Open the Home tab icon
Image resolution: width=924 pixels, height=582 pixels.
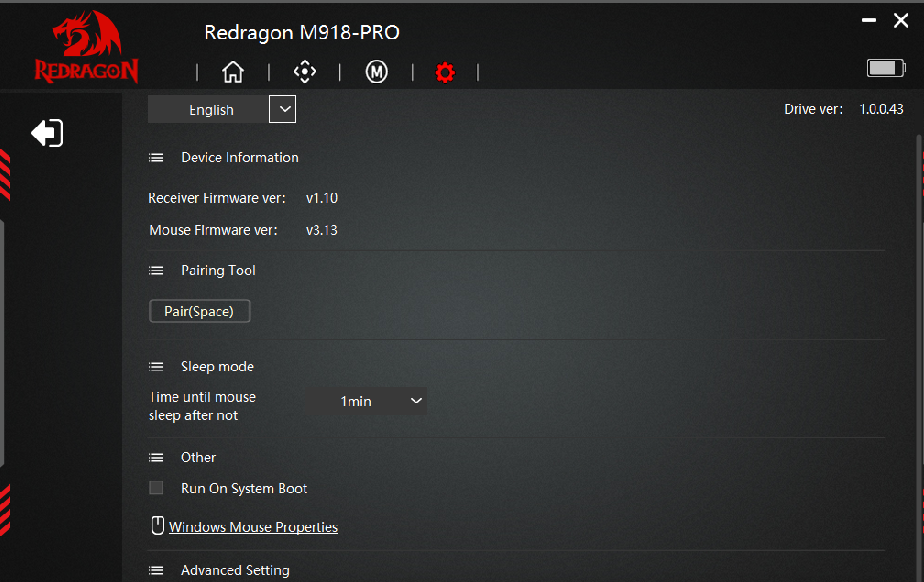click(233, 72)
